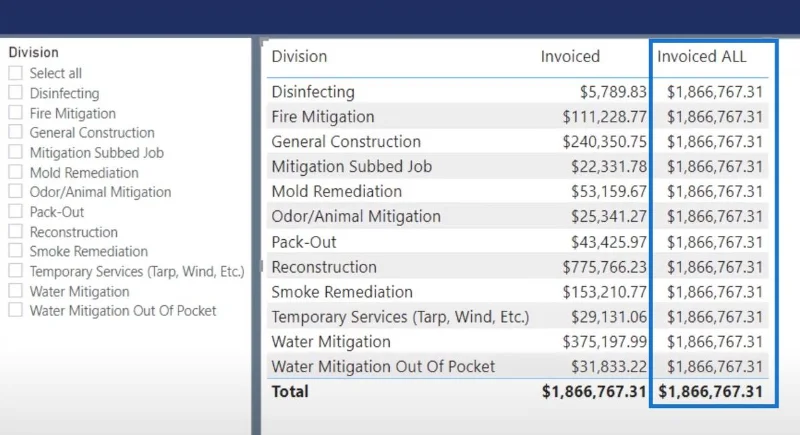
Task: Select Temporary Services slicer checkbox
Action: (x=16, y=271)
